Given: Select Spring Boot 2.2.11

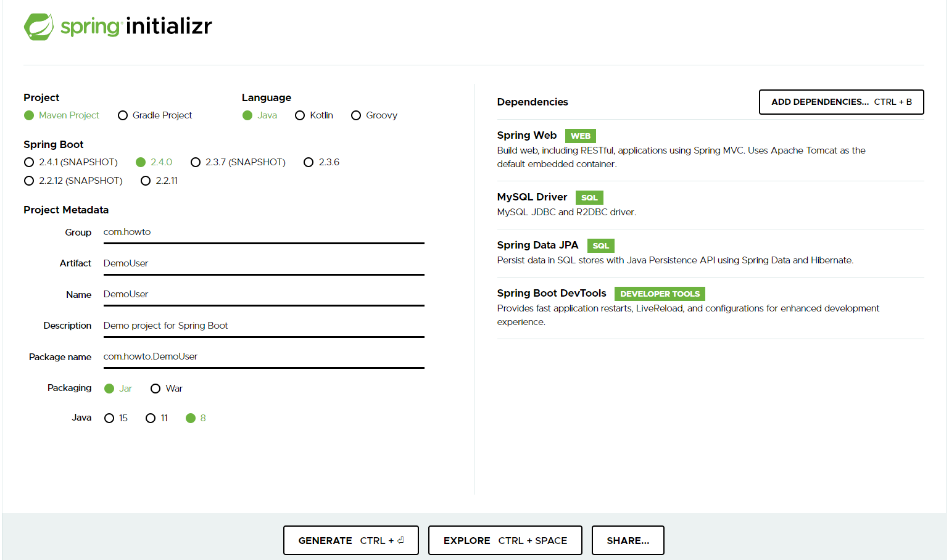Looking at the screenshot, I should click(146, 180).
